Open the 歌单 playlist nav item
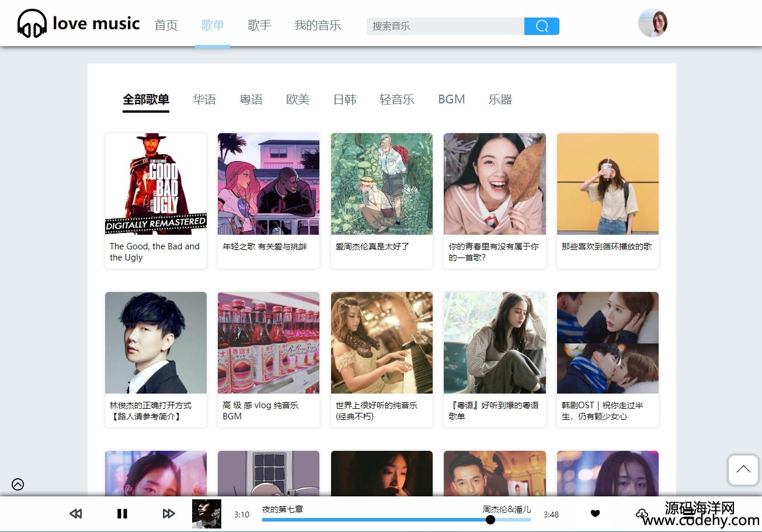The width and height of the screenshot is (762, 532). tap(213, 26)
